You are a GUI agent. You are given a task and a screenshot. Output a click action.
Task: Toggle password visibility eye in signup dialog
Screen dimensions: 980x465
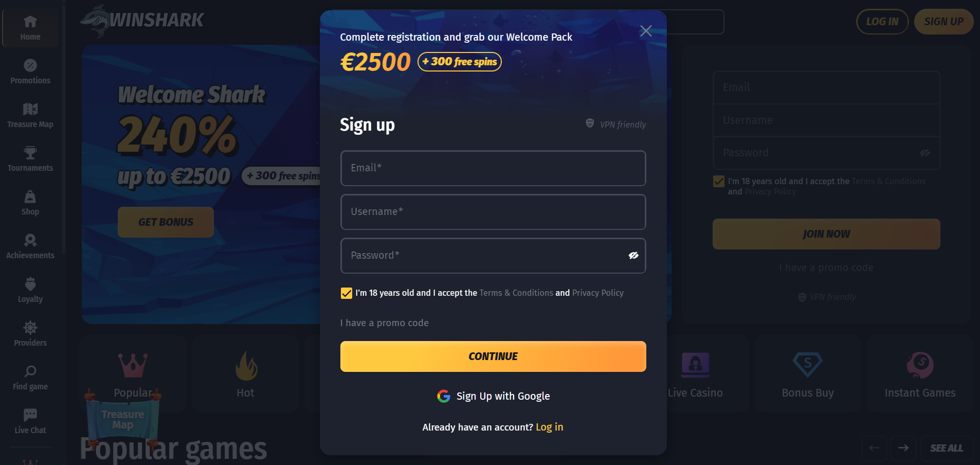(x=633, y=256)
